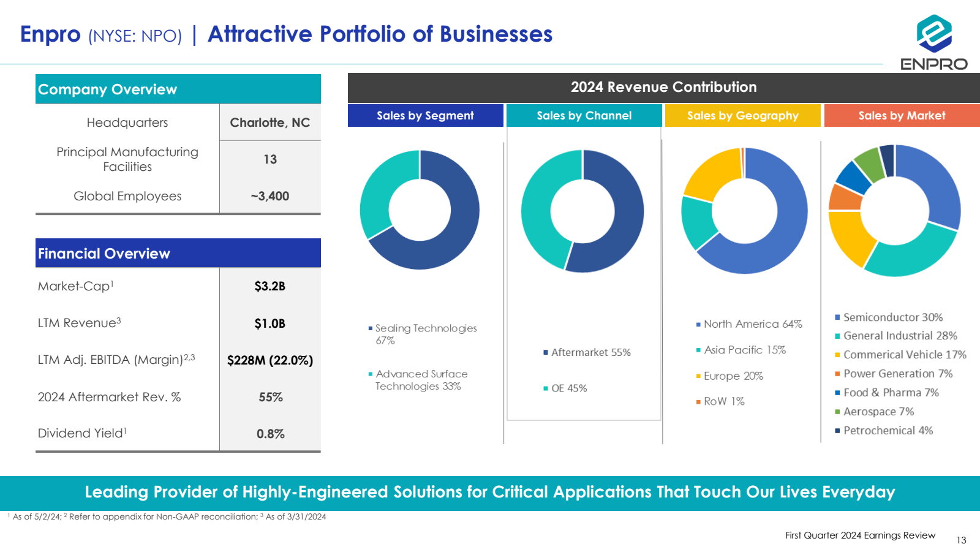Click the 'Market-Cap' label

pyautogui.click(x=75, y=286)
